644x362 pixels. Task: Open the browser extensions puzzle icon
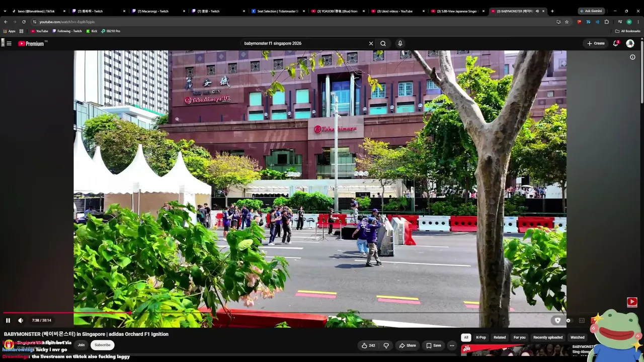[x=606, y=22]
